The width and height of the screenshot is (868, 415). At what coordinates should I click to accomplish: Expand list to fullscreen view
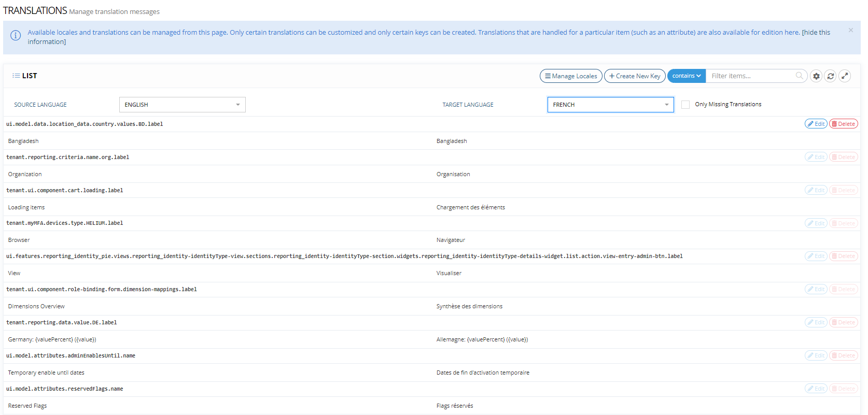[845, 76]
